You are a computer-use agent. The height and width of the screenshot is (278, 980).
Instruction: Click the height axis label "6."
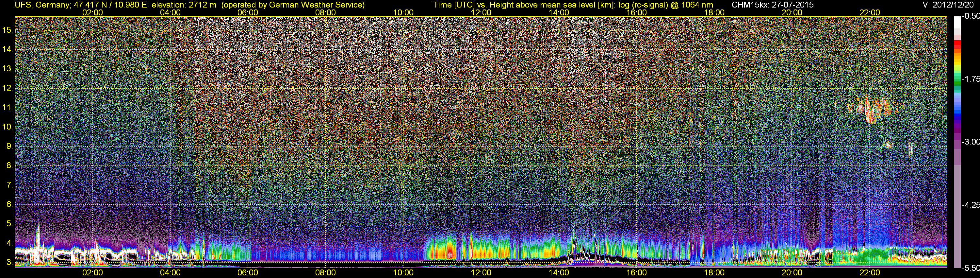point(9,204)
